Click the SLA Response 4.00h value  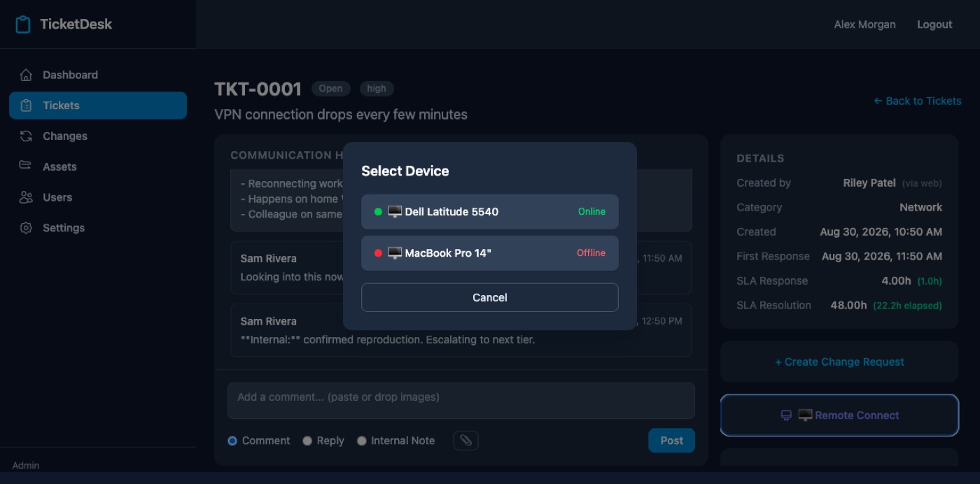pos(896,281)
